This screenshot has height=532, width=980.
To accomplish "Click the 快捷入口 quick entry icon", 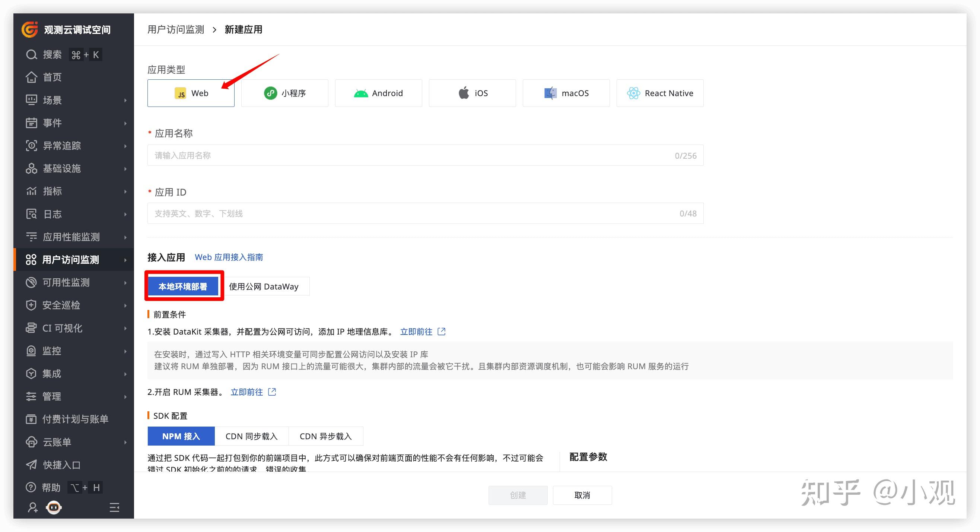I will pyautogui.click(x=32, y=465).
